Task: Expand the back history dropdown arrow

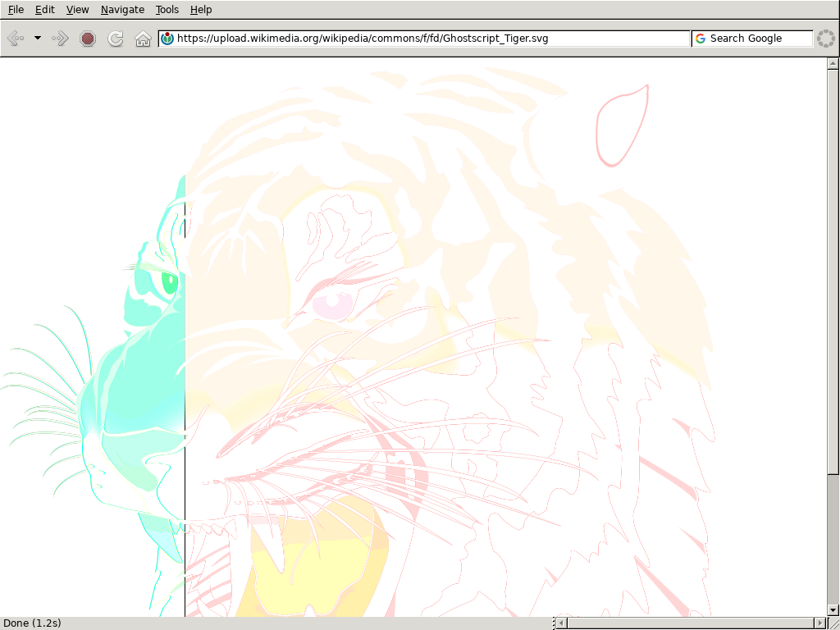Action: click(38, 39)
